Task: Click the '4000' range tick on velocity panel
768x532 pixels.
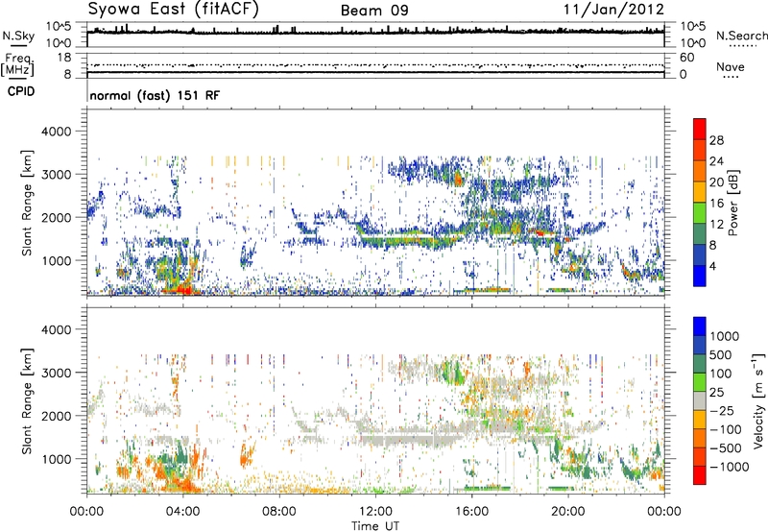Action: (x=56, y=329)
